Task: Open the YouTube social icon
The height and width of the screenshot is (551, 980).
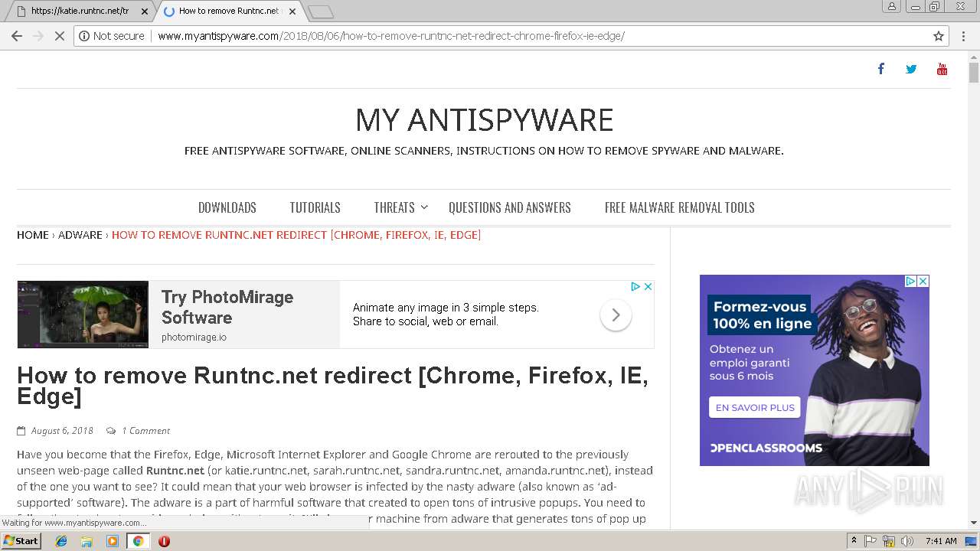Action: (x=942, y=69)
